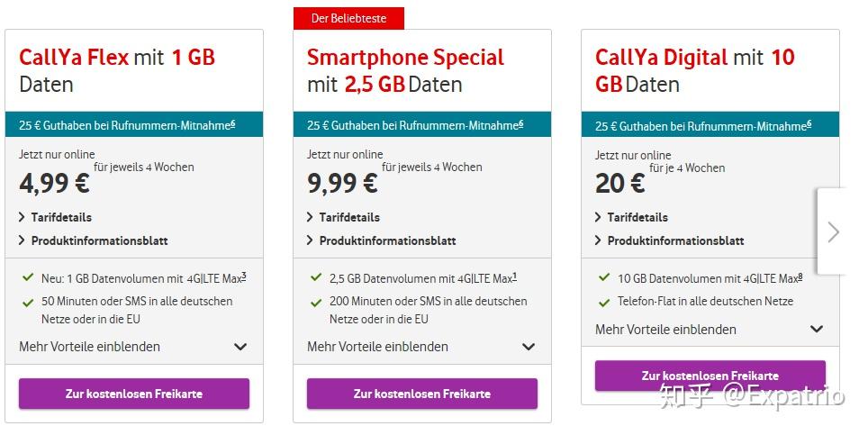Screen dimensions: 868x435
Task: Show Mehr Vorteile einblenden chevron in CallYa Flex
Action: pyautogui.click(x=240, y=347)
